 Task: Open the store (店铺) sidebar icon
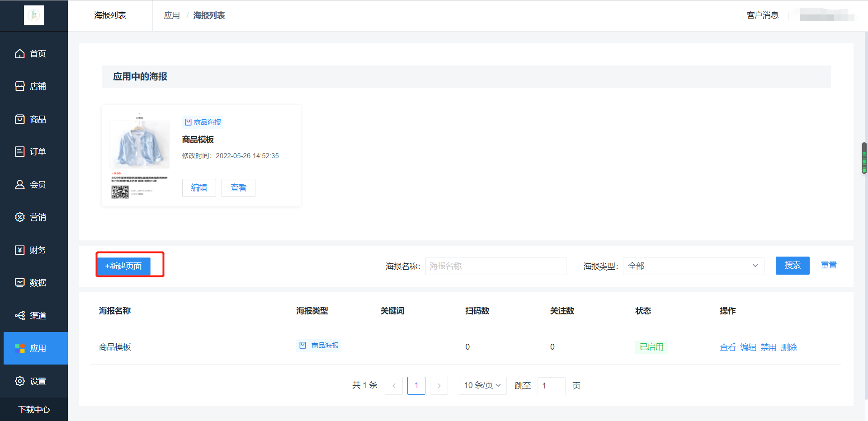[20, 86]
